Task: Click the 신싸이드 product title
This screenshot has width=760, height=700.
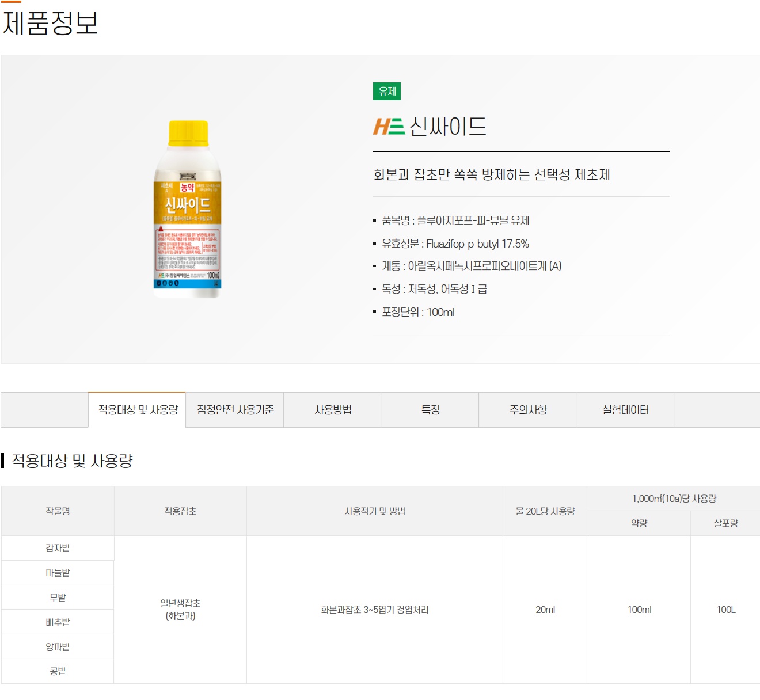Action: click(x=448, y=126)
